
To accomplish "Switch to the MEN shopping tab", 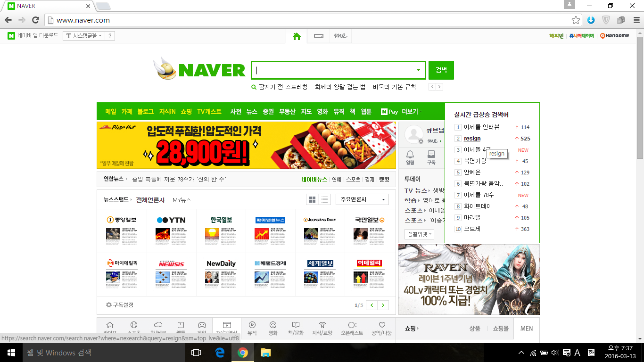I will pyautogui.click(x=527, y=329).
